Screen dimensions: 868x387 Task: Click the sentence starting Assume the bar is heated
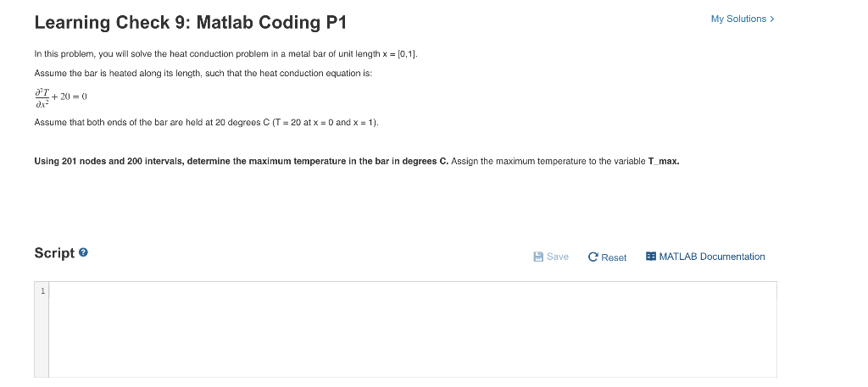tap(203, 74)
